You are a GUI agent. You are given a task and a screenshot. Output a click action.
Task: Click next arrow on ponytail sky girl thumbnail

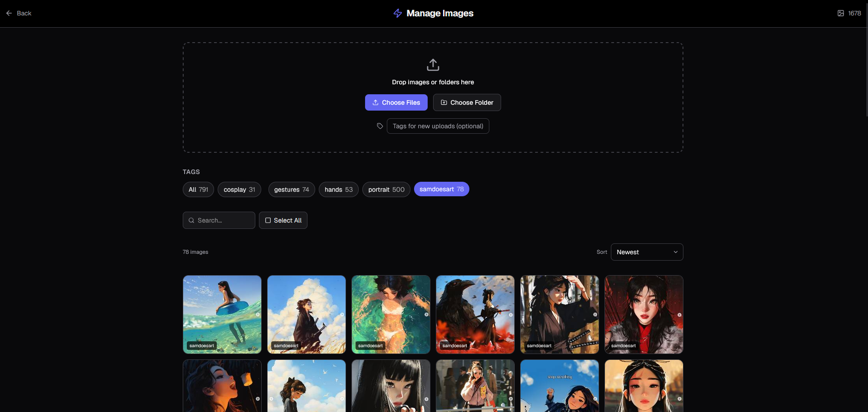pos(342,399)
